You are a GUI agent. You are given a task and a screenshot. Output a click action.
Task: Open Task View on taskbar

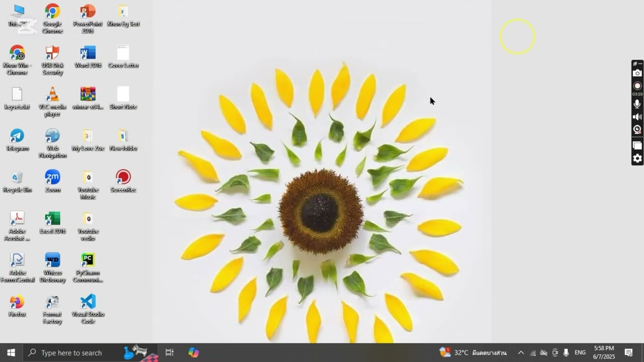tap(170, 352)
